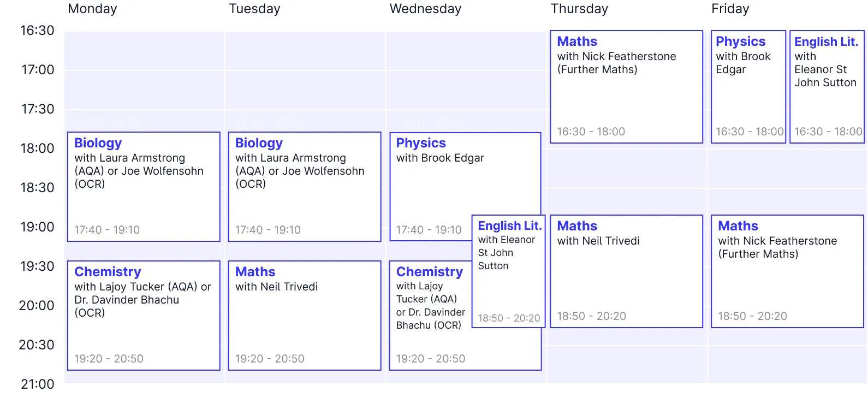Select the Friday day header

click(x=730, y=9)
